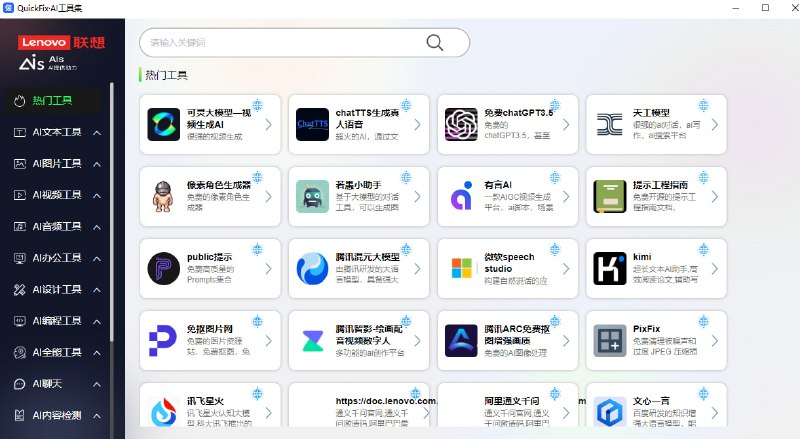Select AI图片工具 category in sidebar
This screenshot has height=439, width=800.
point(57,164)
